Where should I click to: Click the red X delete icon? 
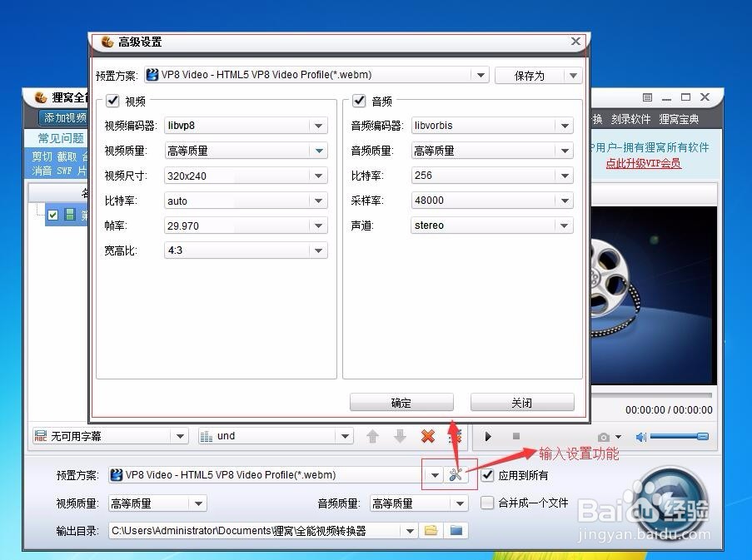[427, 436]
